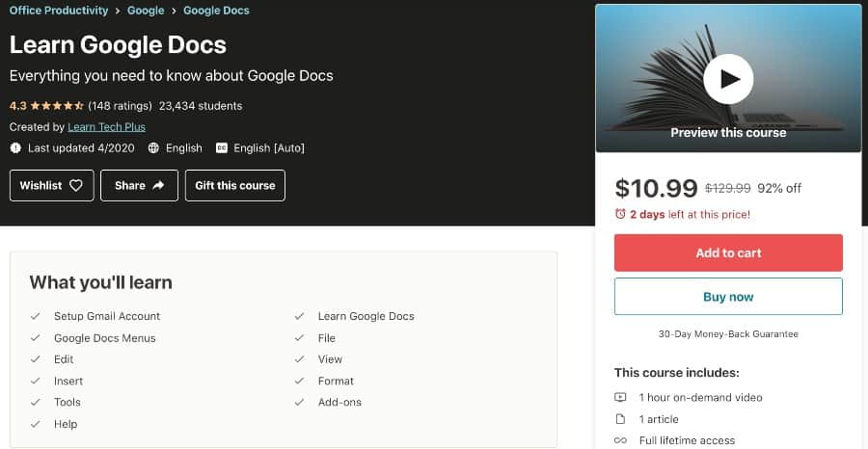
Task: Click the 'What you'll learn' heading
Action: [100, 282]
